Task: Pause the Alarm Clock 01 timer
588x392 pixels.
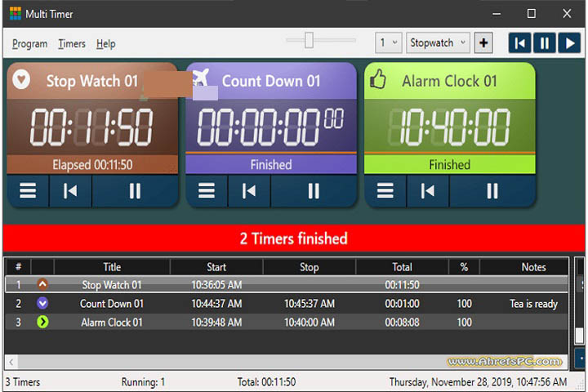Action: [492, 190]
